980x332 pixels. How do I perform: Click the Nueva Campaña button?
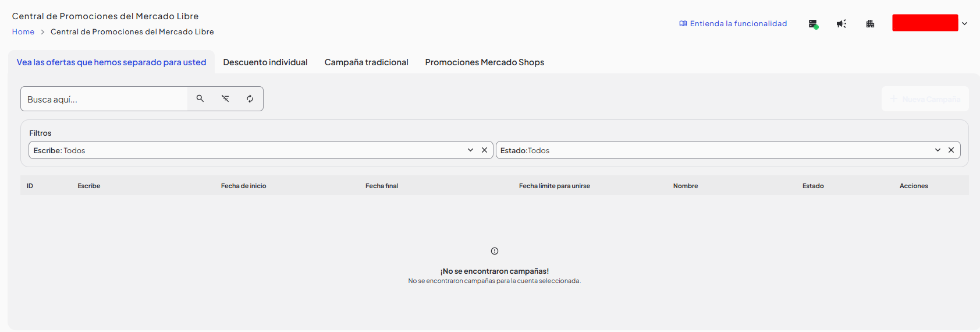pyautogui.click(x=925, y=99)
